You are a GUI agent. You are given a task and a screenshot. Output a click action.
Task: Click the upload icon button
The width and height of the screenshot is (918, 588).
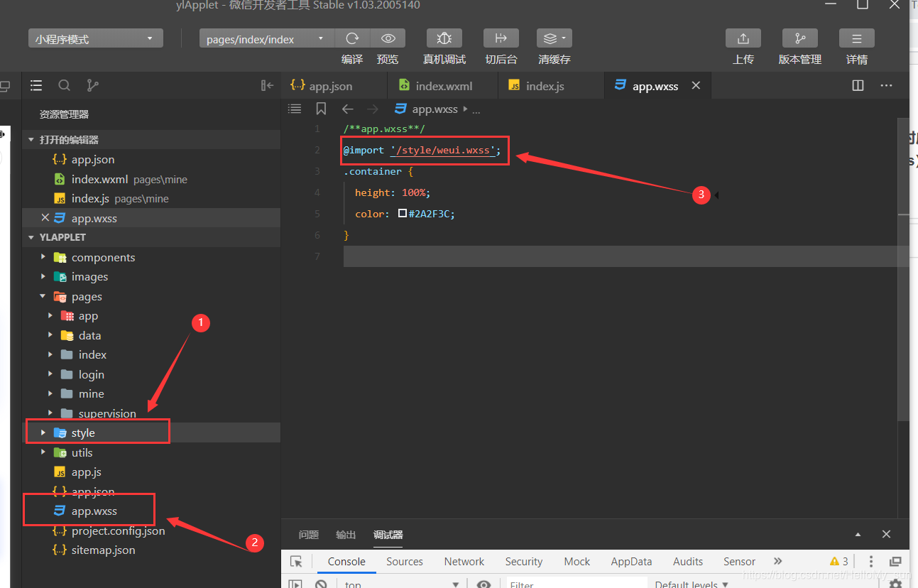click(x=743, y=38)
